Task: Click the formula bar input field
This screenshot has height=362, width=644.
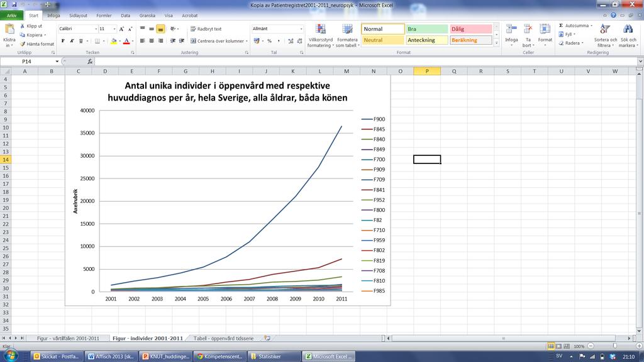Action: click(365, 61)
